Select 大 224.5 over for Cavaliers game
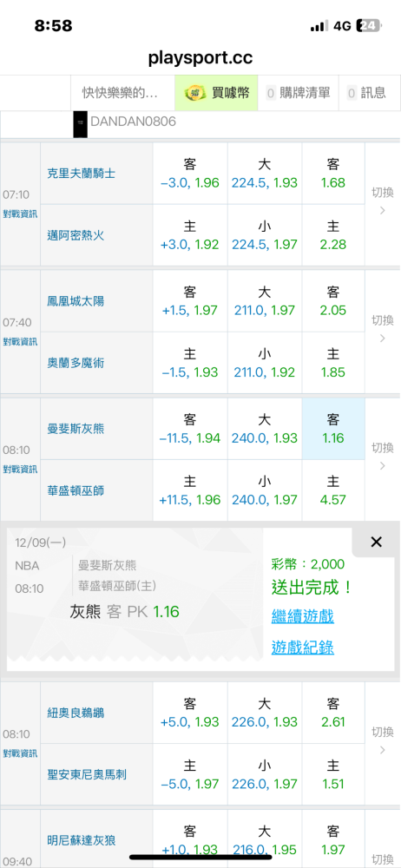This screenshot has height=868, width=401. click(x=265, y=174)
